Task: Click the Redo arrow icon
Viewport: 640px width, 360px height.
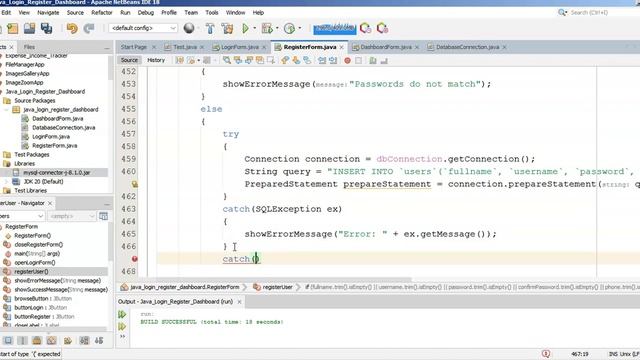Action: (89, 28)
